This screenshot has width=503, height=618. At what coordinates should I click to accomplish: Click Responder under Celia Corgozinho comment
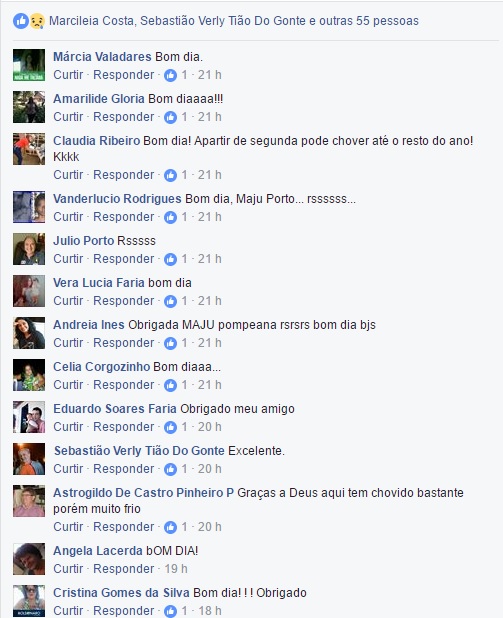pos(123,385)
